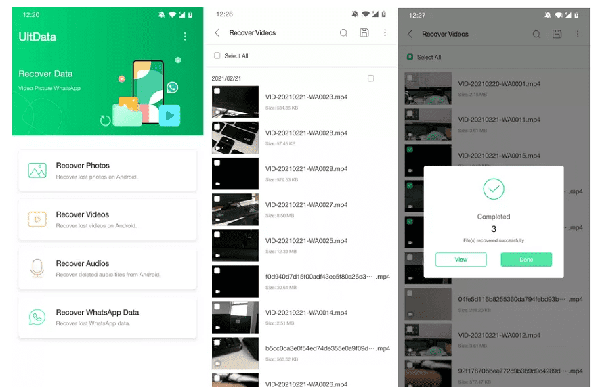This screenshot has height=387, width=600.
Task: Open the Recover Photos card
Action: point(108,171)
